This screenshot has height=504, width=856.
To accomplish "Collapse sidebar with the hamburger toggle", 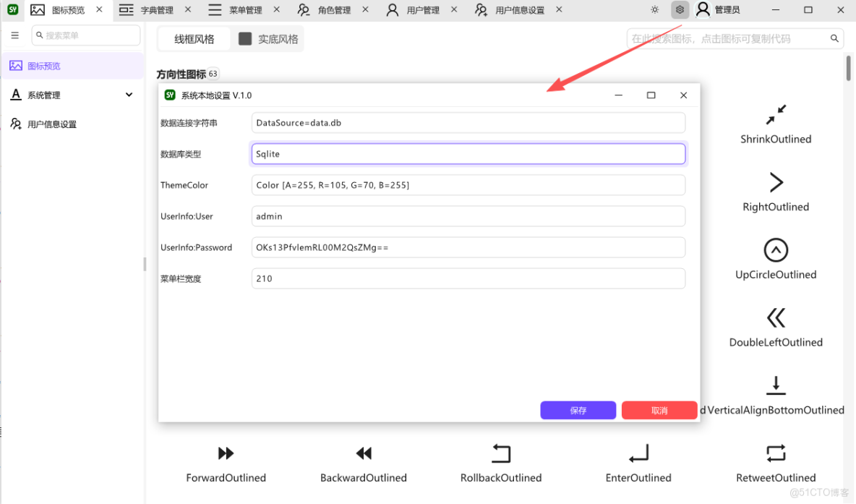I will click(x=14, y=35).
